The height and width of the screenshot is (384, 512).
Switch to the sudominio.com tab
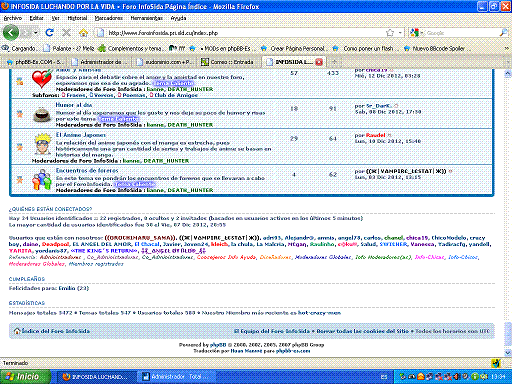[165, 62]
